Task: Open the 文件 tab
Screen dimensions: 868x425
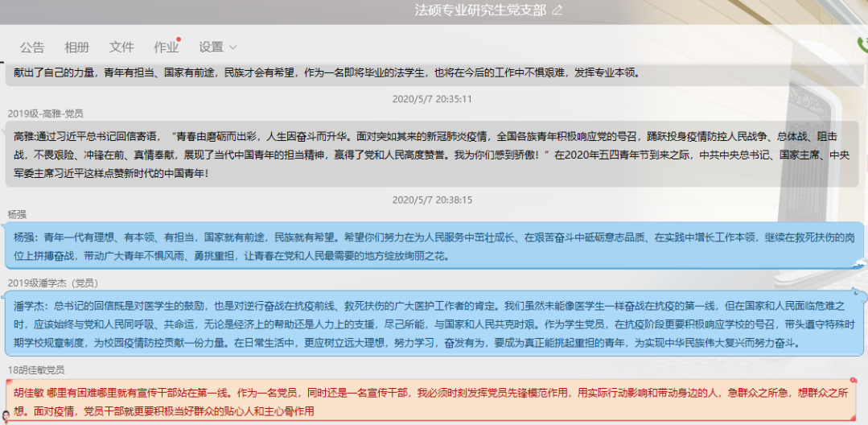Action: (121, 47)
